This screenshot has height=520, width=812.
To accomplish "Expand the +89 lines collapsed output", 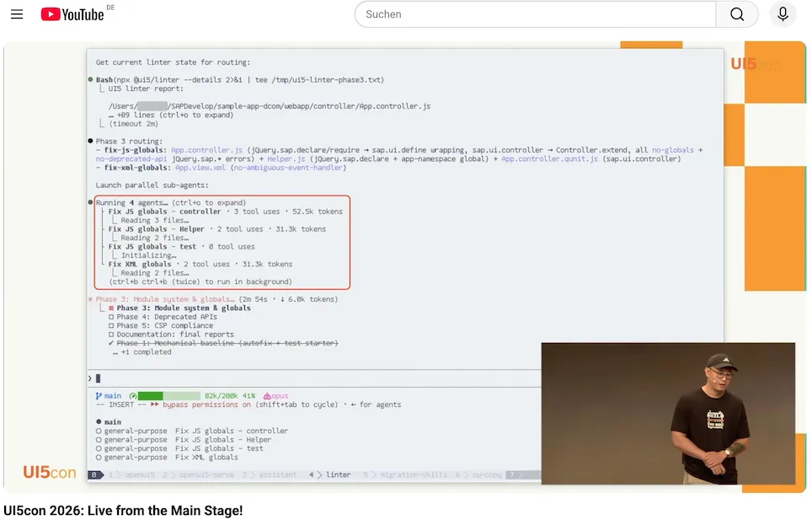I will click(171, 115).
